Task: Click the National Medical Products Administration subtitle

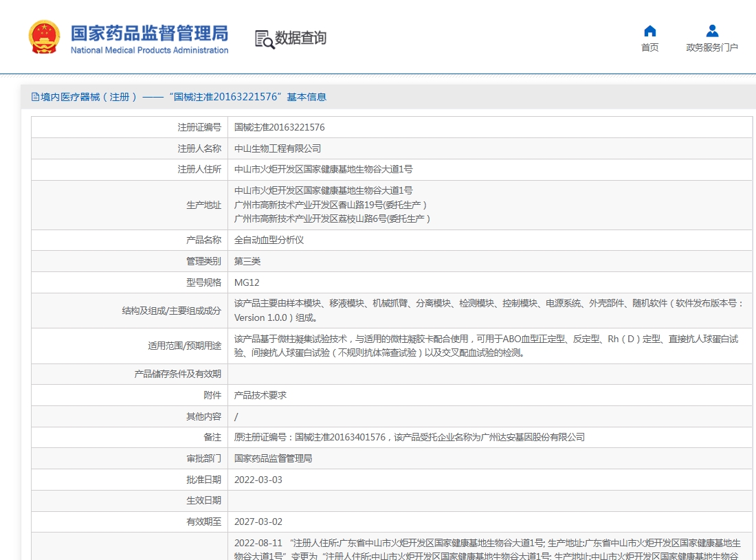Action: (149, 50)
